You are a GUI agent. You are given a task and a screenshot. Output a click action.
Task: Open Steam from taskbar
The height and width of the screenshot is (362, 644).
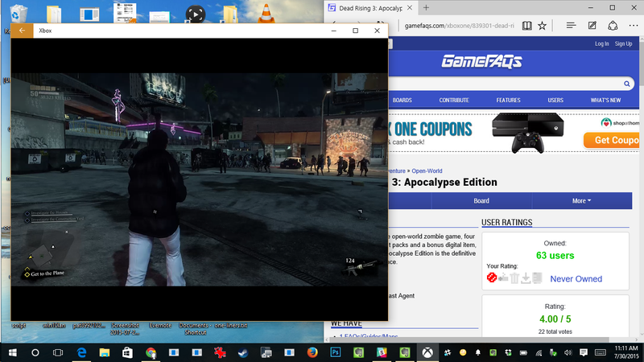point(243,352)
